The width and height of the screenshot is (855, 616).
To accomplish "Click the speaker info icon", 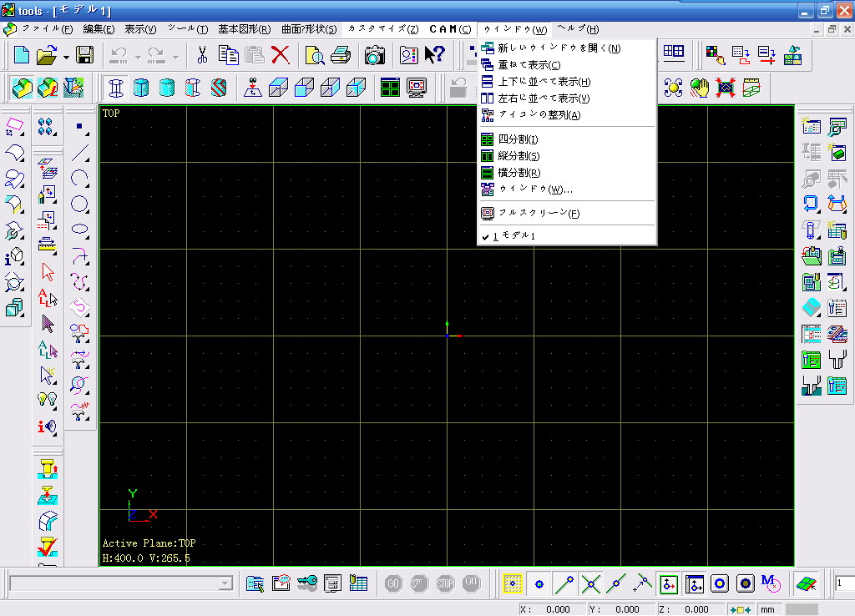I will pos(48,427).
